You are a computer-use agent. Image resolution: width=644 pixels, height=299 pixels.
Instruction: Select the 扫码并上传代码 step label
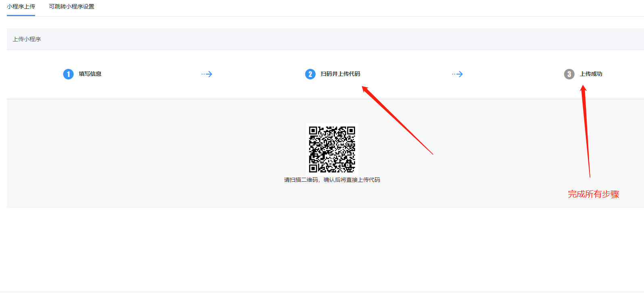pyautogui.click(x=340, y=74)
